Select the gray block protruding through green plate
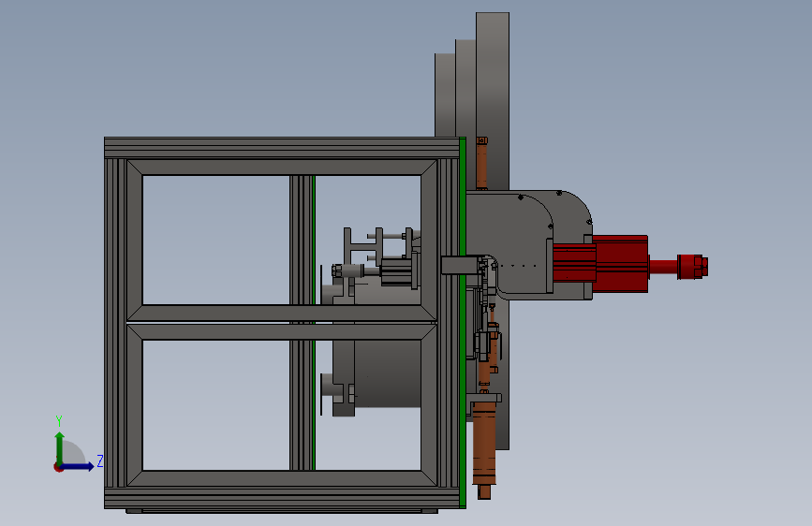The width and height of the screenshot is (812, 526). (459, 265)
